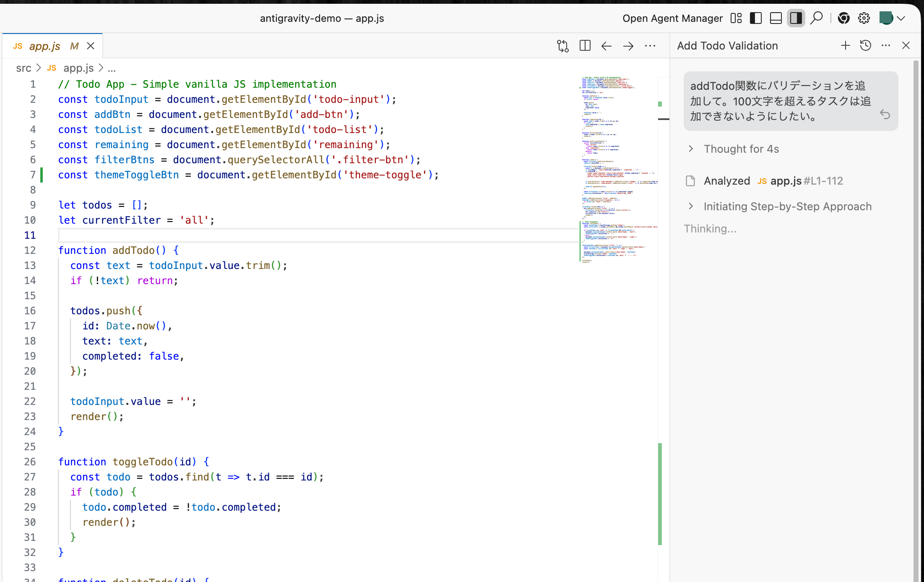Open the conversation history clock icon

(865, 45)
